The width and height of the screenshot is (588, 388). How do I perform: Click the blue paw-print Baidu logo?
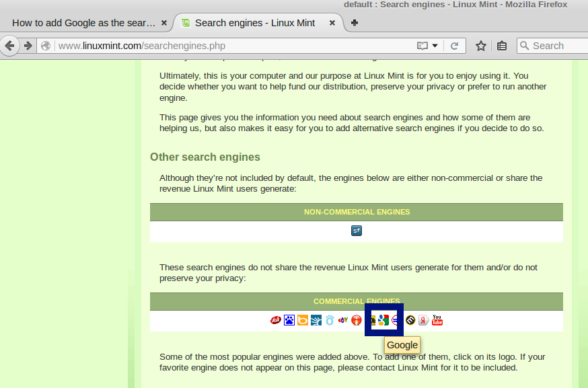(289, 320)
